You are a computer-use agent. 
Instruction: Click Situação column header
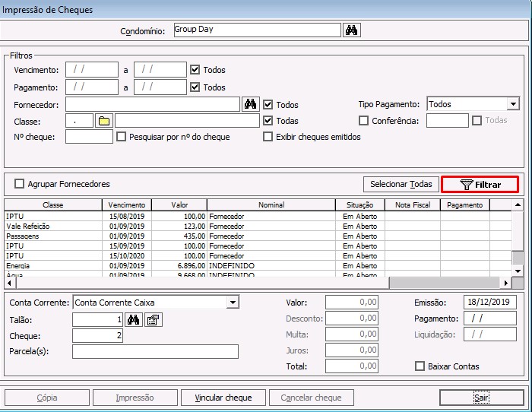[x=360, y=205]
